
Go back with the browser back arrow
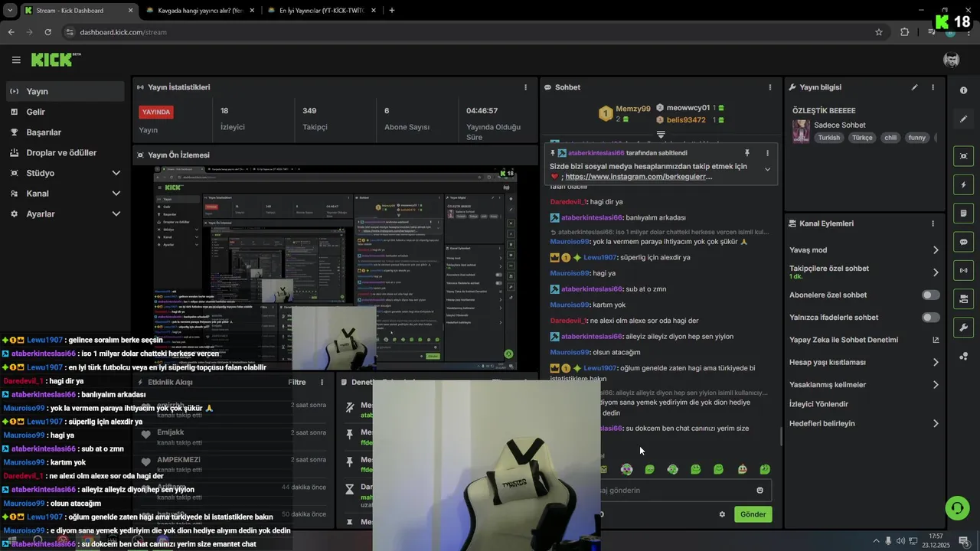pyautogui.click(x=11, y=32)
